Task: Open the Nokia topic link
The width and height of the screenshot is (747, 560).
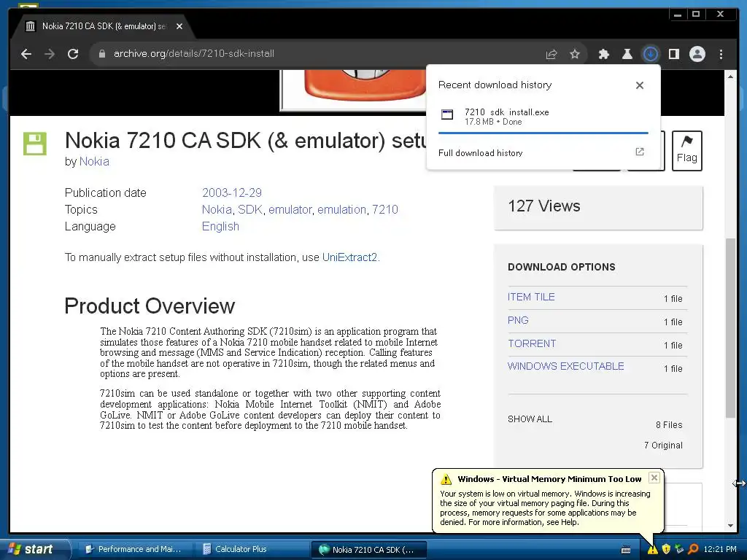Action: pos(217,209)
